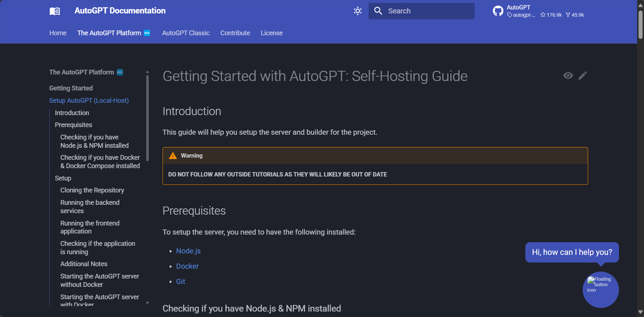Click the 45.9k forks count
This screenshot has width=644, height=317.
(575, 15)
